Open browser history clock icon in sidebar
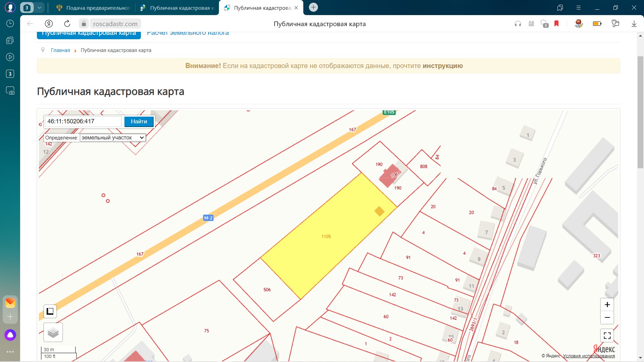Viewport: 644px width, 362px height. pyautogui.click(x=10, y=23)
